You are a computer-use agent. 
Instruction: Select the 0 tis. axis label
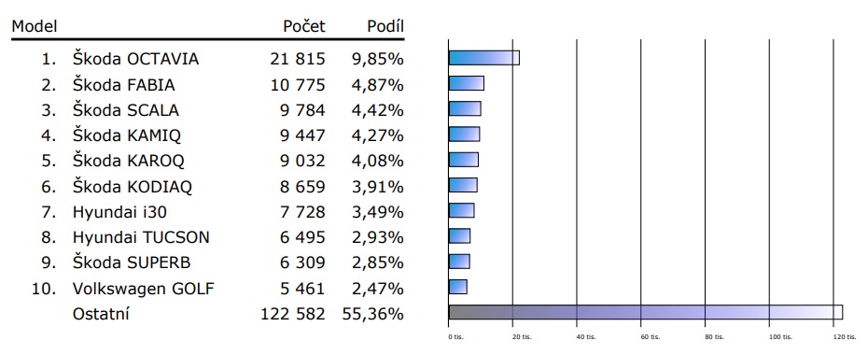(455, 336)
